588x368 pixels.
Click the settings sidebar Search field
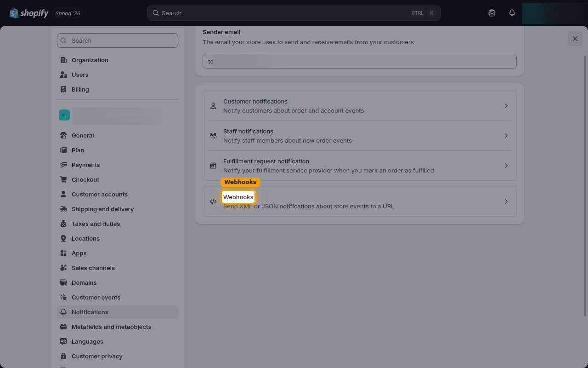[x=118, y=40]
